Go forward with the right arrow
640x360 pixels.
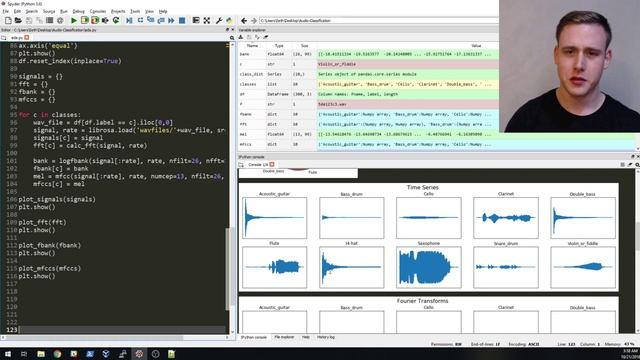pos(253,20)
